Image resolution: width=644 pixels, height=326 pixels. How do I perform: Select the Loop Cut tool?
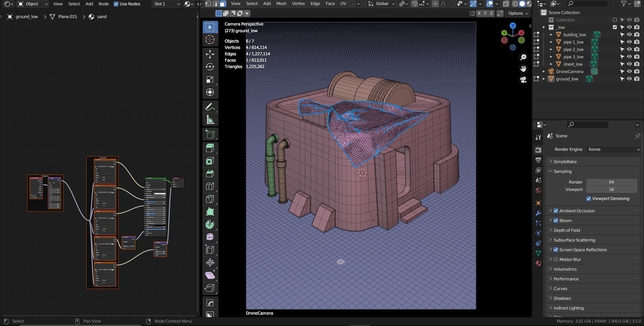[x=210, y=187]
